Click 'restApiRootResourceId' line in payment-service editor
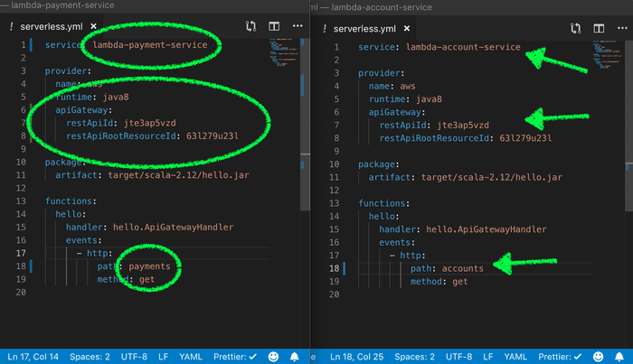This screenshot has height=364, width=633. [x=152, y=135]
